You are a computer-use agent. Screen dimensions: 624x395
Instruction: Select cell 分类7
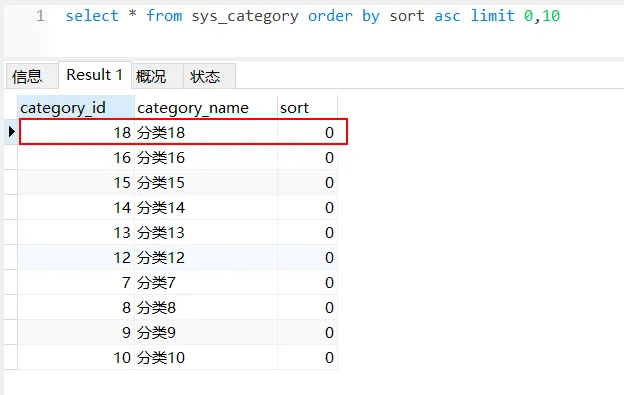(206, 283)
